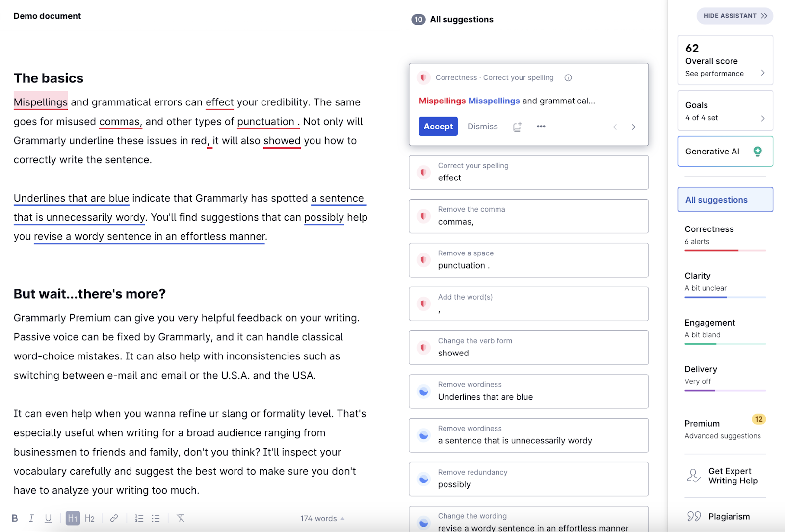785x532 pixels.
Task: Open the Generative AI panel
Action: [725, 151]
